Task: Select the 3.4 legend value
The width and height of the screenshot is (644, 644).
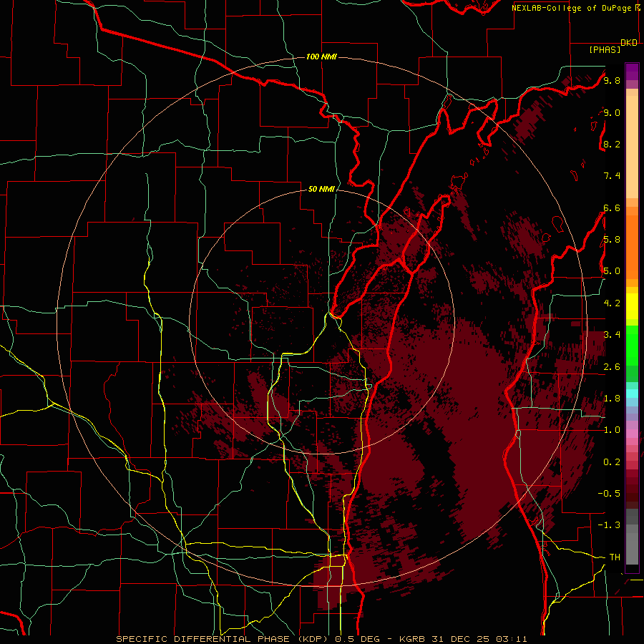Action: pyautogui.click(x=612, y=335)
